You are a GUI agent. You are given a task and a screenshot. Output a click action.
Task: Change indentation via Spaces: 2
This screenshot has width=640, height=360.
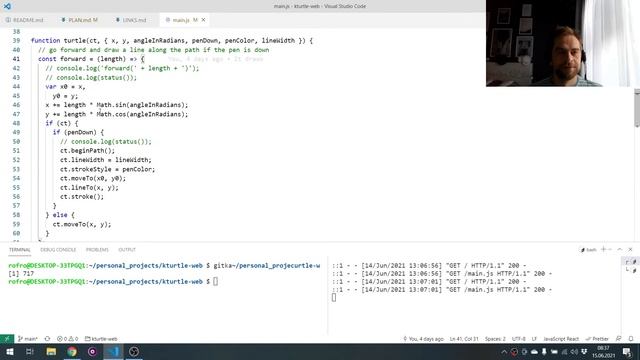point(495,339)
